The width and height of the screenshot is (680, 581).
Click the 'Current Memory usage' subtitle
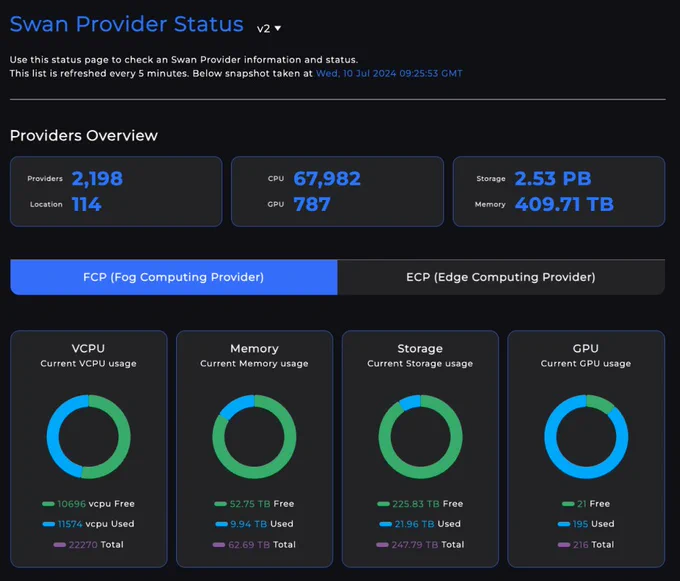click(x=254, y=364)
